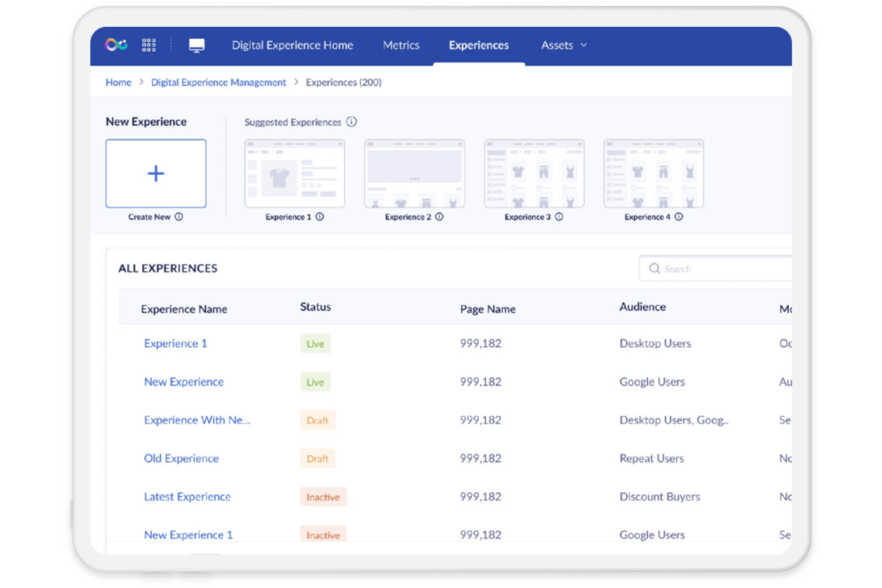Click the info icon beside Suggested Experiences

click(352, 122)
